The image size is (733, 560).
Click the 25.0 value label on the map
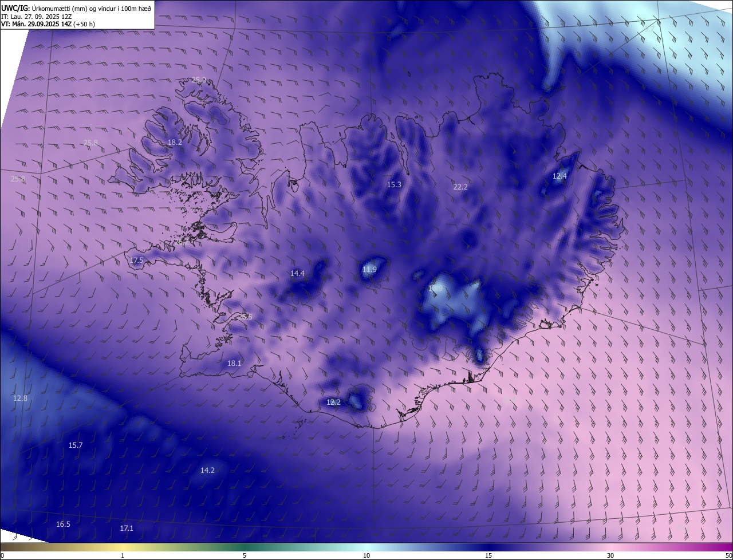pos(199,80)
